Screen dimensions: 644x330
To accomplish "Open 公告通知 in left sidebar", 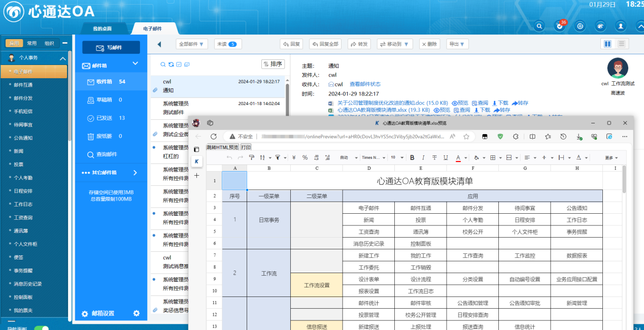I will (23, 138).
